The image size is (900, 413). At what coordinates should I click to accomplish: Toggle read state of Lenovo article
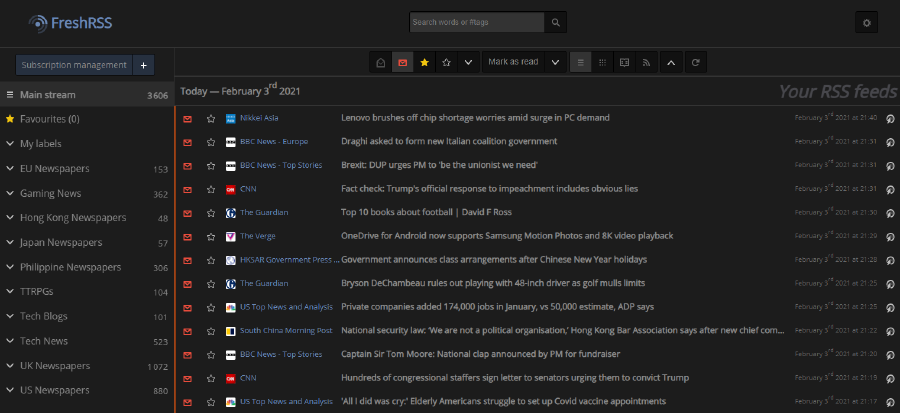187,118
